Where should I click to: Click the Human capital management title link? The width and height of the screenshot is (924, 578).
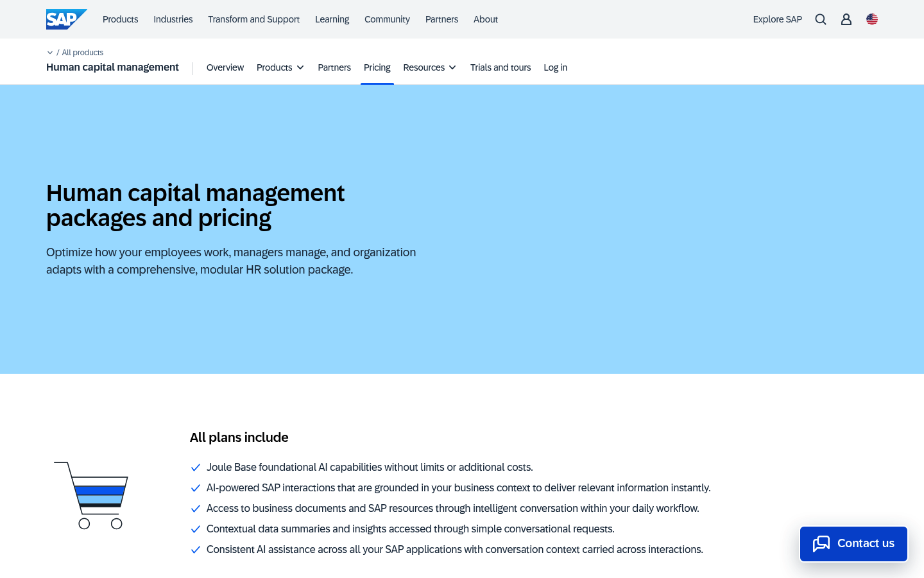click(x=112, y=67)
